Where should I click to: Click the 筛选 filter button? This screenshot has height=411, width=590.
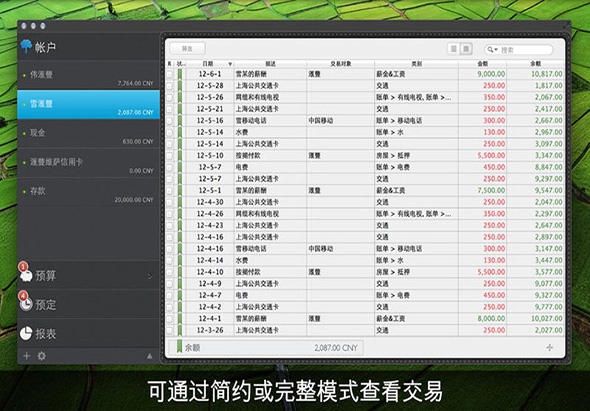click(x=187, y=49)
